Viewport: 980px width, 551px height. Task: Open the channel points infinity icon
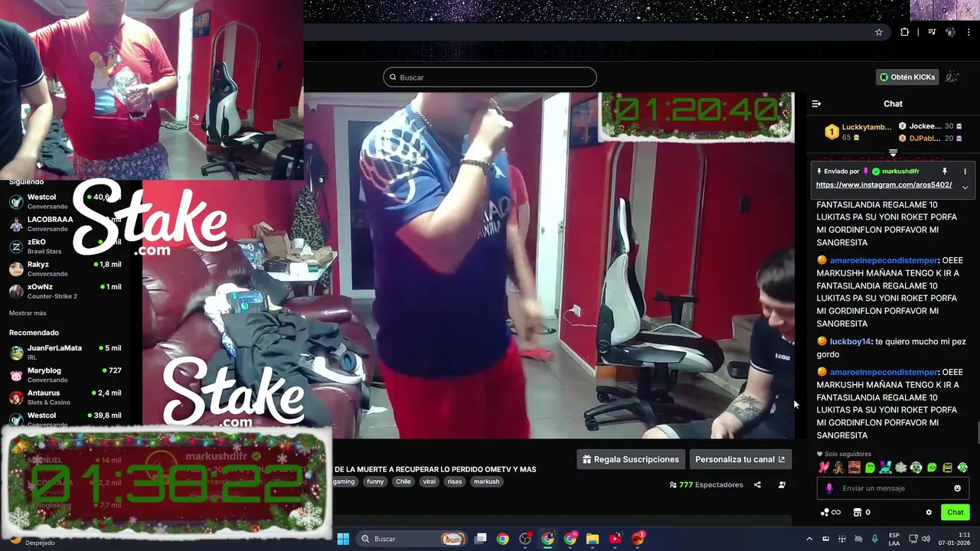[831, 512]
